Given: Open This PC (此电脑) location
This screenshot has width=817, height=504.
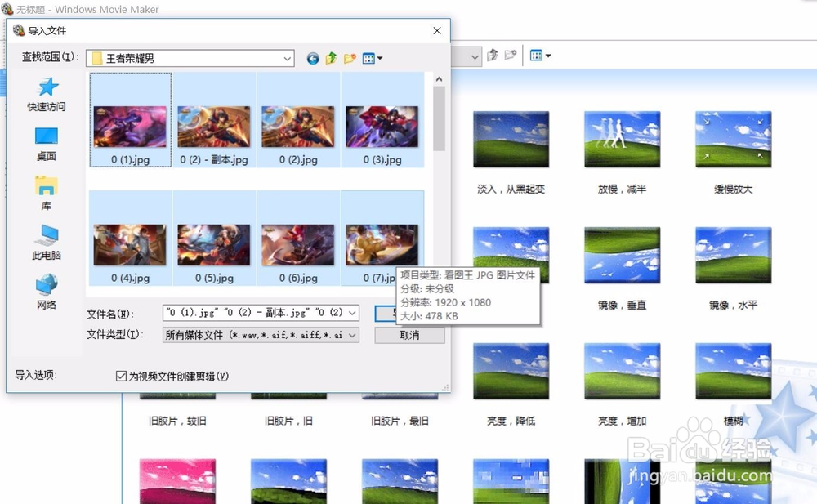Looking at the screenshot, I should click(x=47, y=243).
